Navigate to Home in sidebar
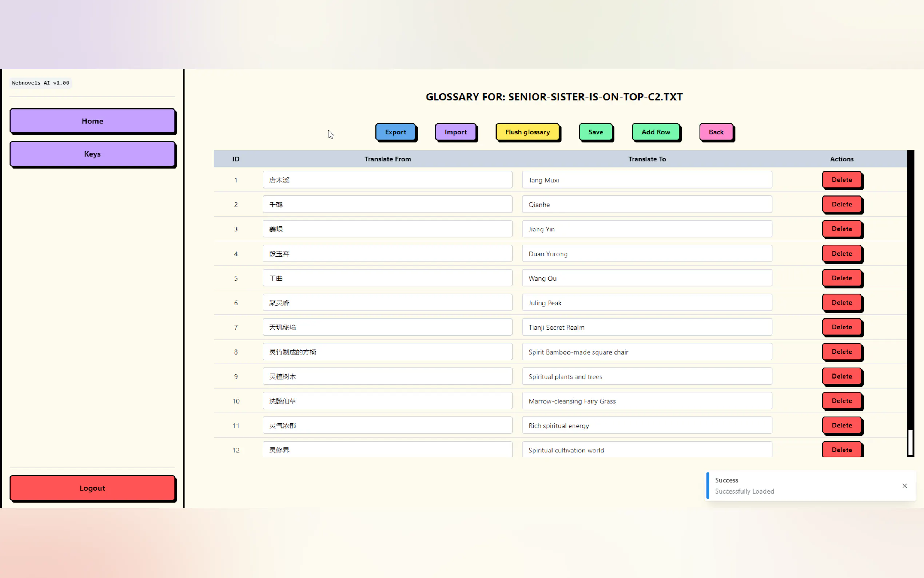Image resolution: width=924 pixels, height=578 pixels. (92, 121)
